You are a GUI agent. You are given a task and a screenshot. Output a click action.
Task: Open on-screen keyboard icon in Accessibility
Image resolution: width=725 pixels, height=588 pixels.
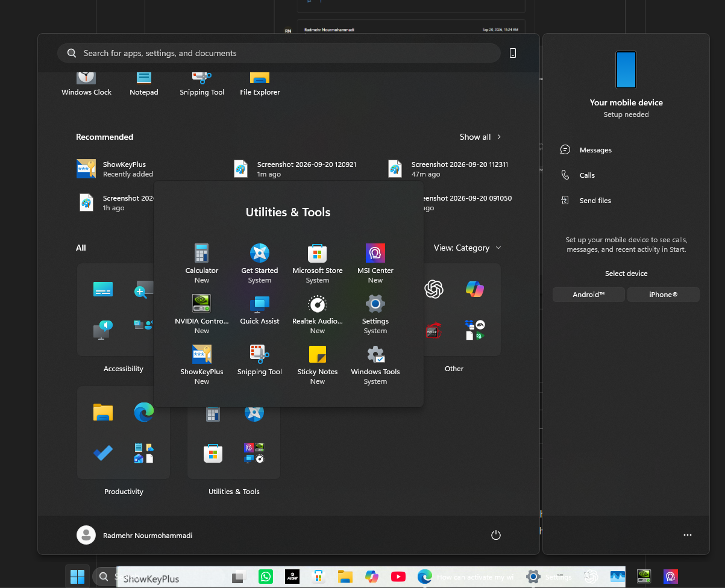(103, 289)
